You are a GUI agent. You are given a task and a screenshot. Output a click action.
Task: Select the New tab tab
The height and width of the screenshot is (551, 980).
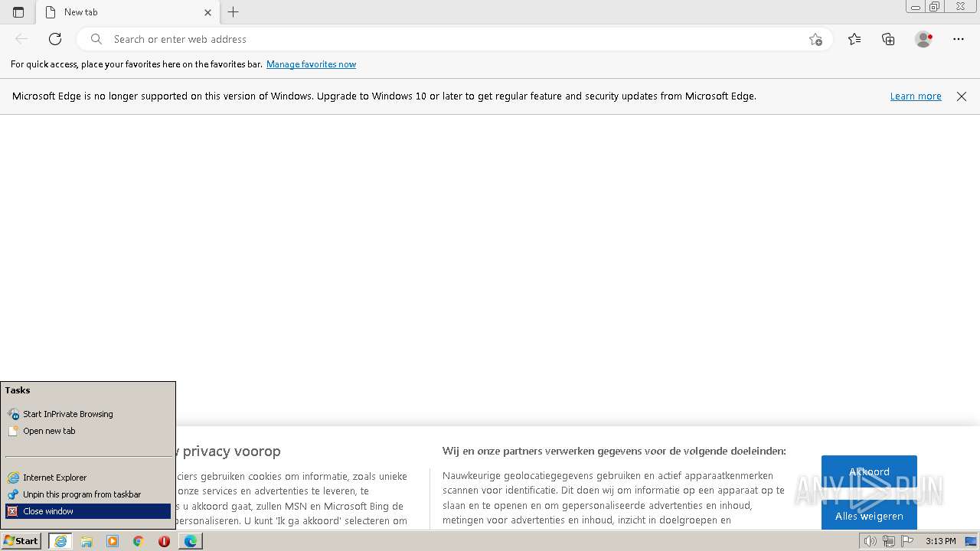[128, 12]
